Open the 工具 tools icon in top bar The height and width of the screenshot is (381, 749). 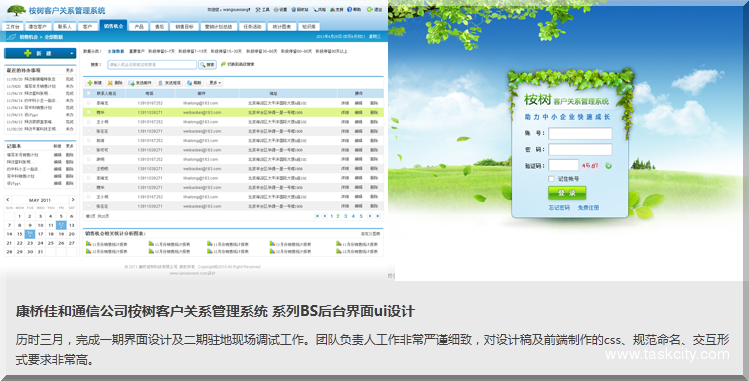pyautogui.click(x=258, y=10)
